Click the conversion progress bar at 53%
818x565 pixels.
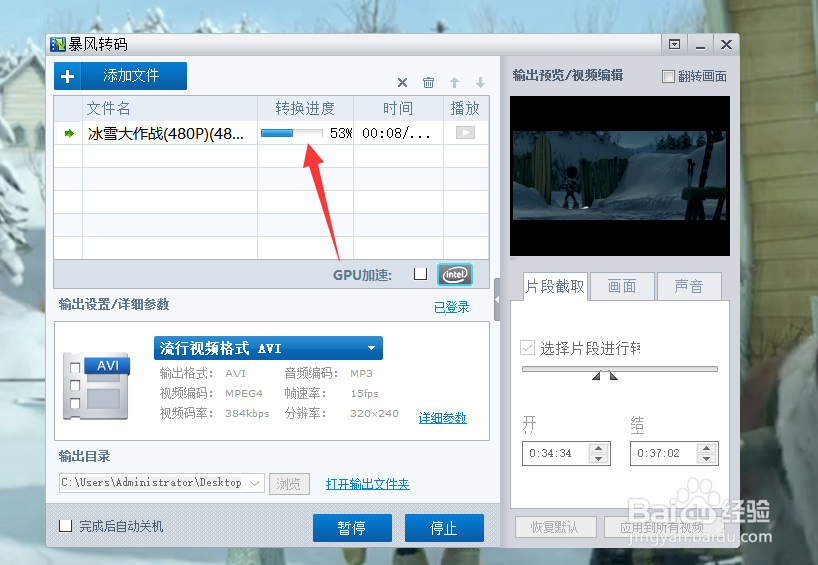tap(292, 133)
